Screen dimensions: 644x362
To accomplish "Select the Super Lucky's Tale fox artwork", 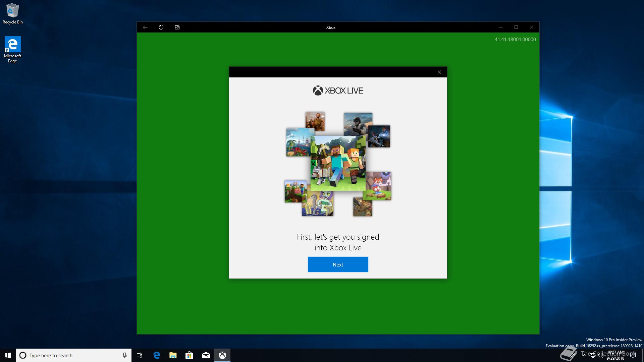I will 379,186.
